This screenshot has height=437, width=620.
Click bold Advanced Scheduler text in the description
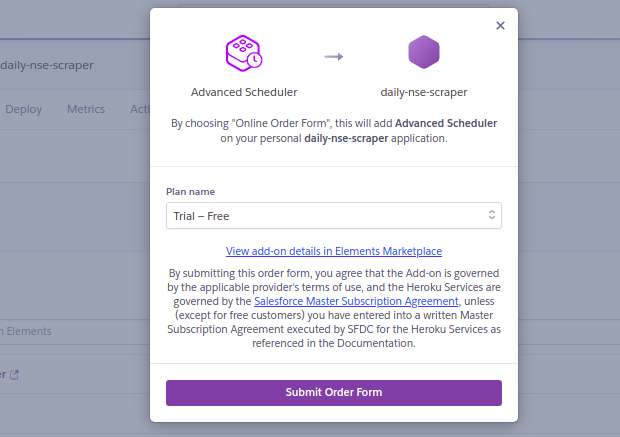446,123
